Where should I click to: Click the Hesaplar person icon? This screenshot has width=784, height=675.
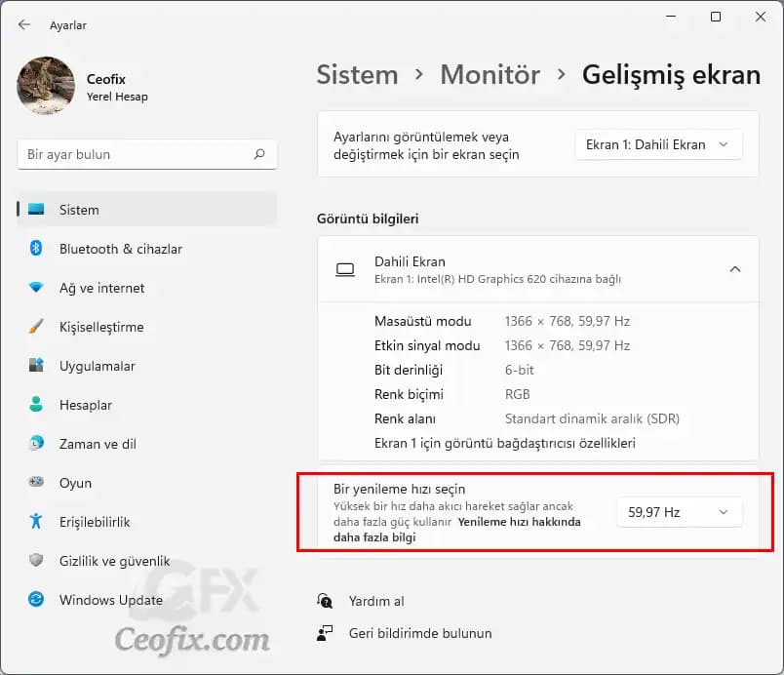click(x=36, y=405)
